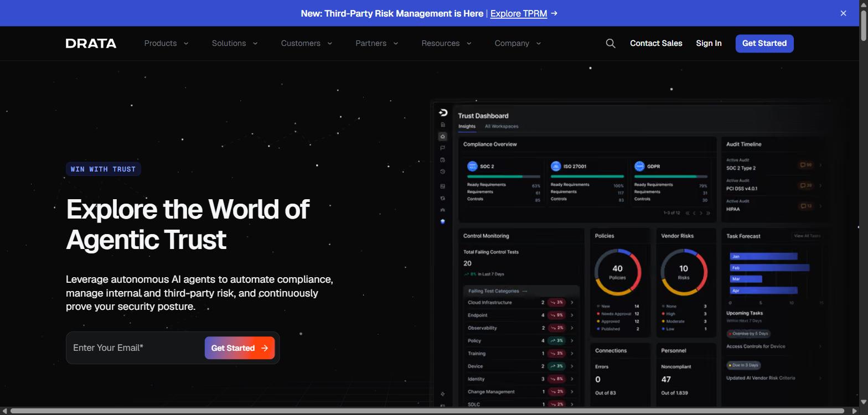Click the DRATA logo in the header
The height and width of the screenshot is (415, 868).
(x=91, y=43)
